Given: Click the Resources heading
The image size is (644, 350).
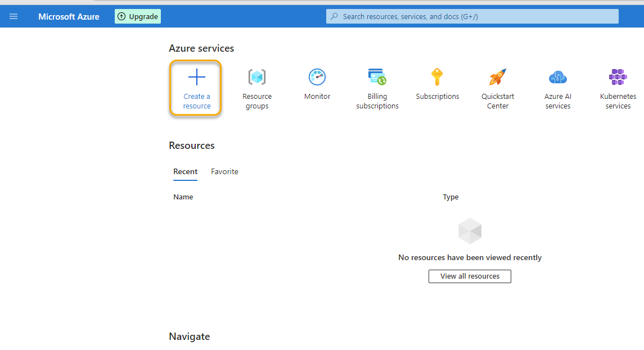Looking at the screenshot, I should (x=192, y=146).
